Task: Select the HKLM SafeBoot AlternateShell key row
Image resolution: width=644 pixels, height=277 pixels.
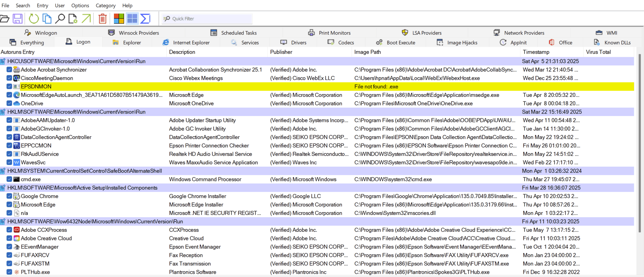Action: pos(317,171)
